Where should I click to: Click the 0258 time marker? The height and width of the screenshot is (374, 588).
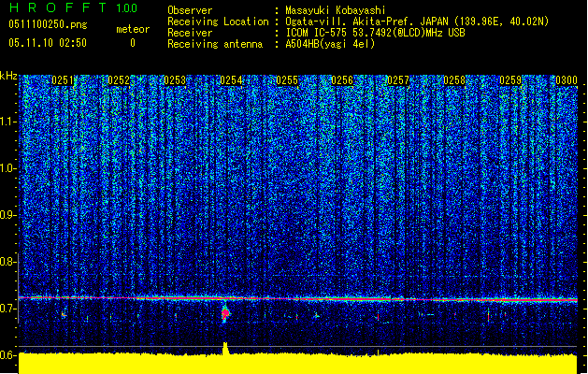454,80
